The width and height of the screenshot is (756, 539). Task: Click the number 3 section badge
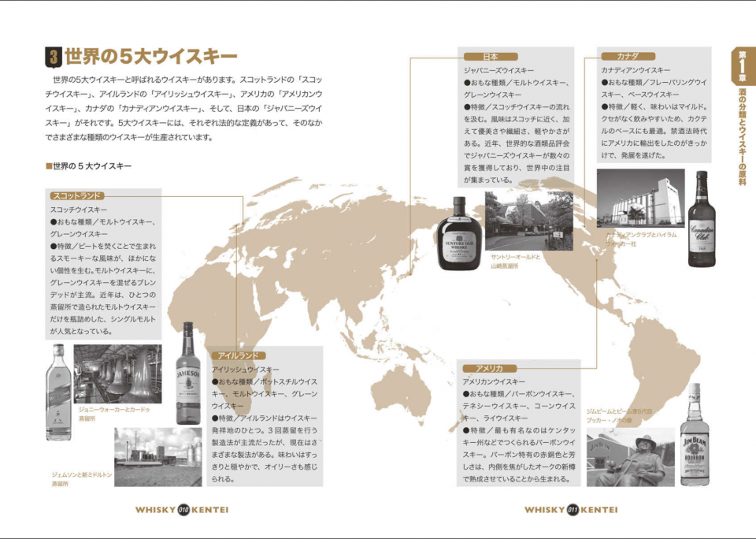tap(53, 58)
